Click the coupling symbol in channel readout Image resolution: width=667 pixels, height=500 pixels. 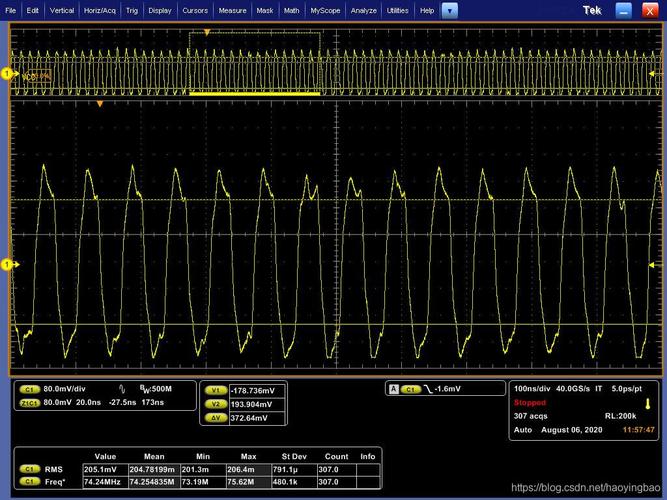tap(123, 389)
